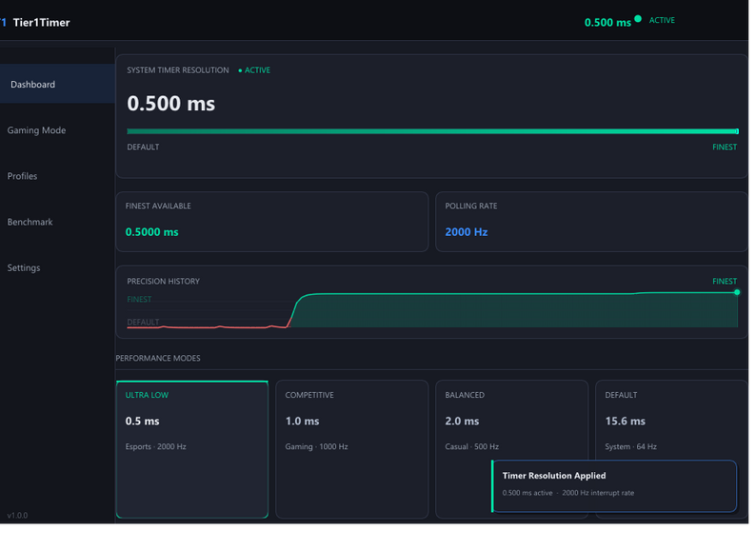Click the DEFAULT label under the progress bar
756x550 pixels.
[143, 147]
